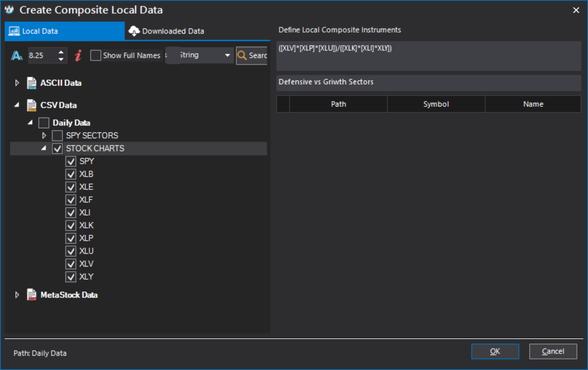Select the XLY tree item label
The image size is (588, 370).
tap(86, 277)
